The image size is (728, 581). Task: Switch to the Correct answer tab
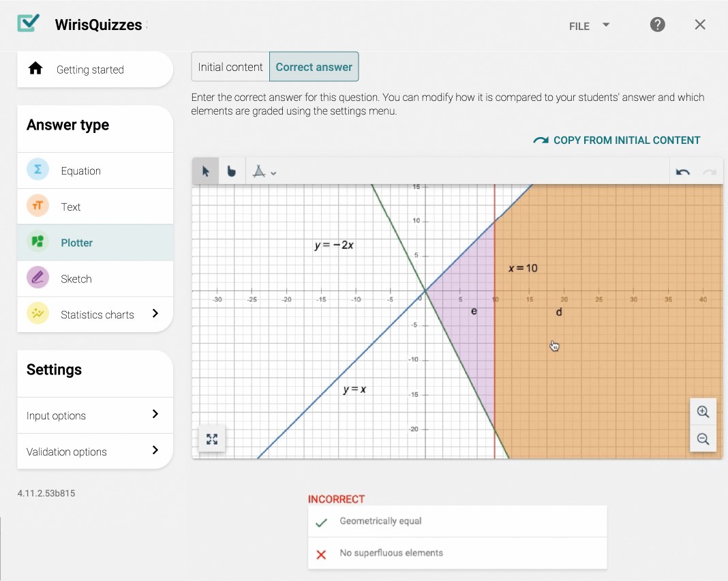click(314, 66)
